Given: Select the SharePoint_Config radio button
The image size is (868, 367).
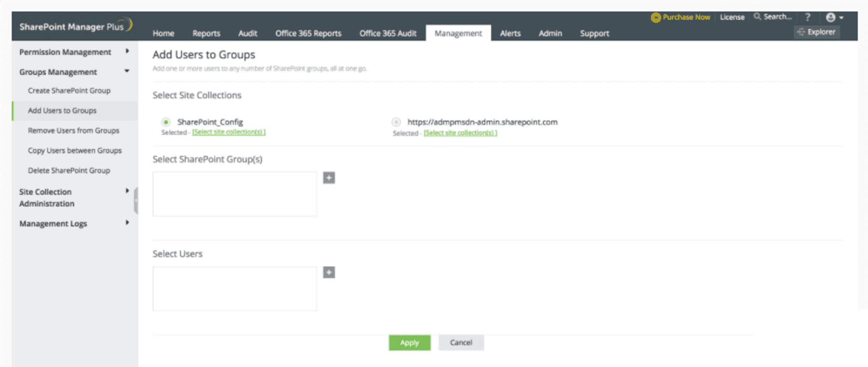Looking at the screenshot, I should (166, 122).
